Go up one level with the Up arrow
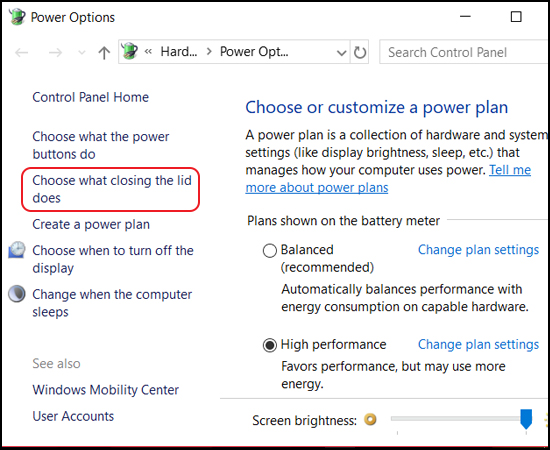This screenshot has height=450, width=550. 104,53
